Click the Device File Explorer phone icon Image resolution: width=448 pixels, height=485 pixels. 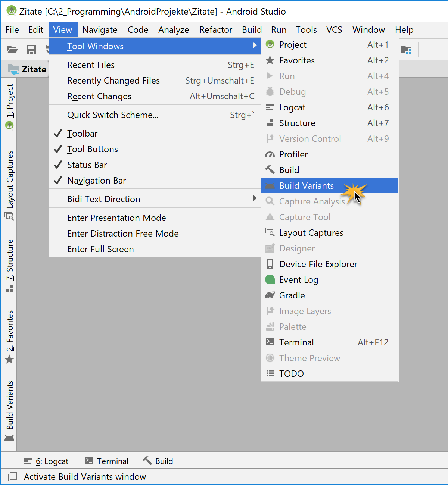[x=270, y=264]
